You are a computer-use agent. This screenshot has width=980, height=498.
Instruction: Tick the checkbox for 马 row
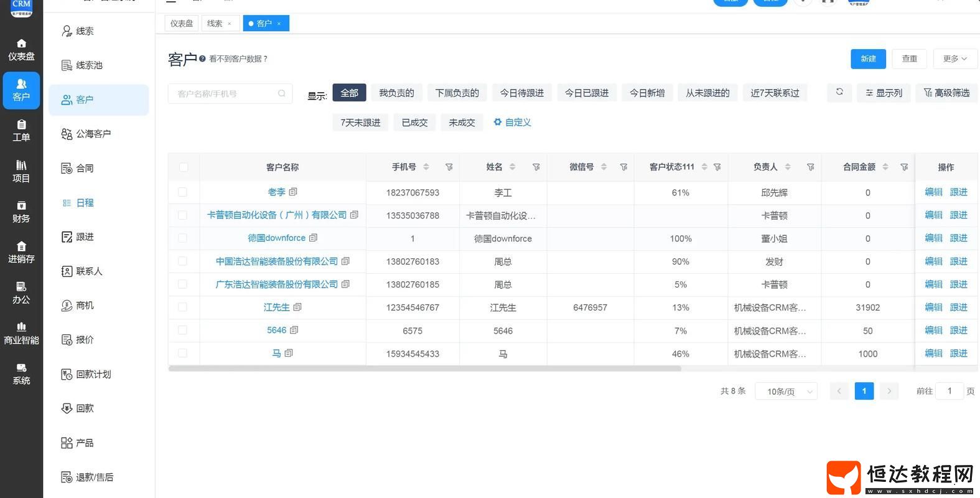[182, 353]
